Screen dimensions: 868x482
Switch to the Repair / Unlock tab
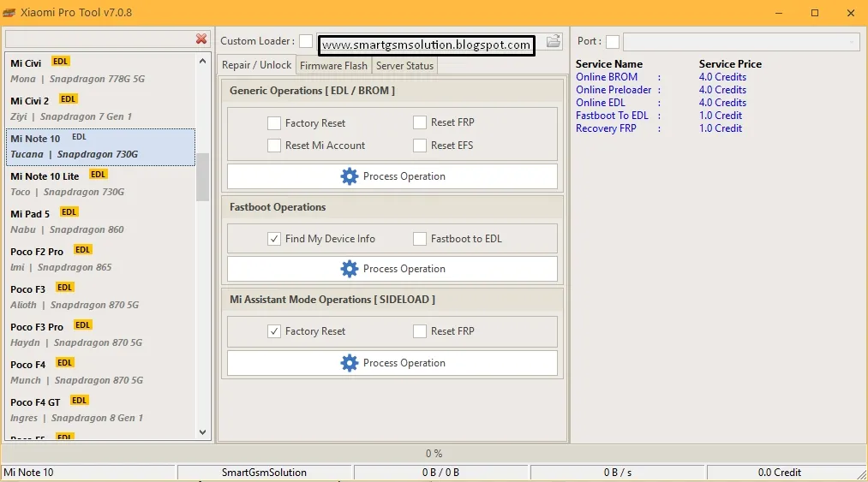point(256,65)
